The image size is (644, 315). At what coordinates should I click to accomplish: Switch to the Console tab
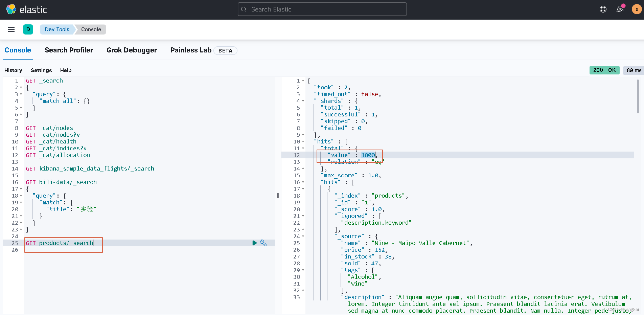[18, 50]
